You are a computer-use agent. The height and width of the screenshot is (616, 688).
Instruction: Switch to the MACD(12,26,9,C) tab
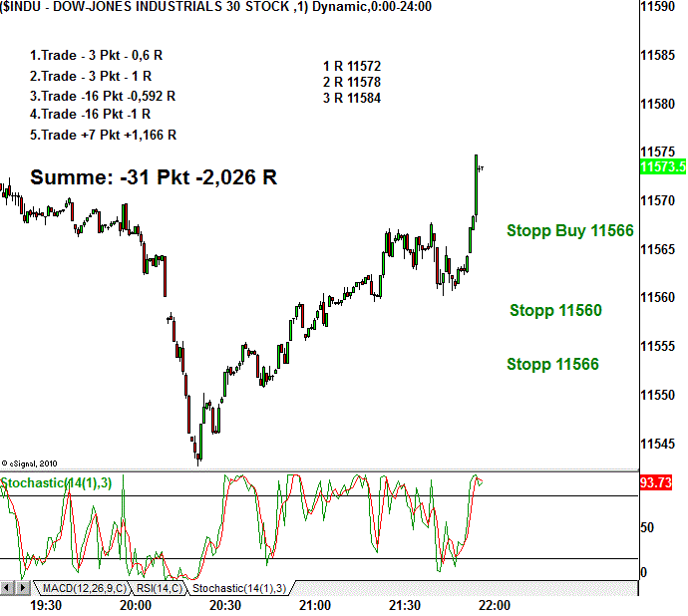(81, 588)
